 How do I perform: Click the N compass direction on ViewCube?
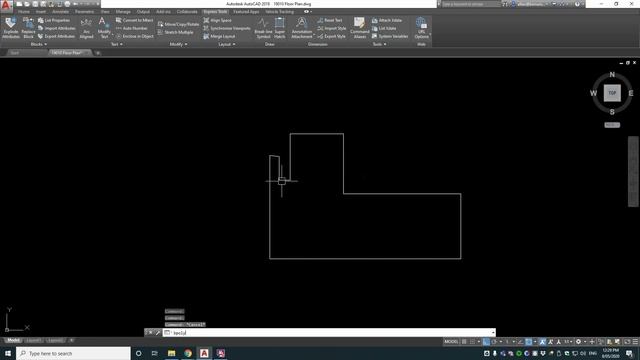click(x=612, y=74)
